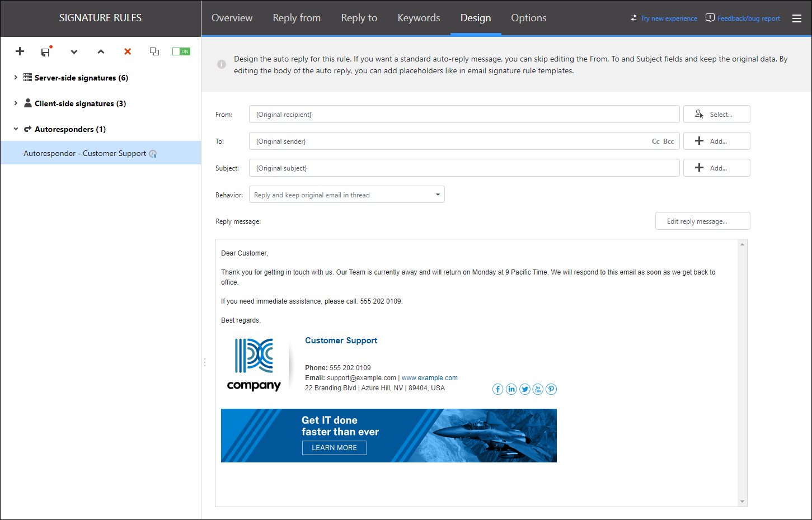Viewport: 812px width, 520px height.
Task: Click the LEARN MORE banner button
Action: [334, 448]
